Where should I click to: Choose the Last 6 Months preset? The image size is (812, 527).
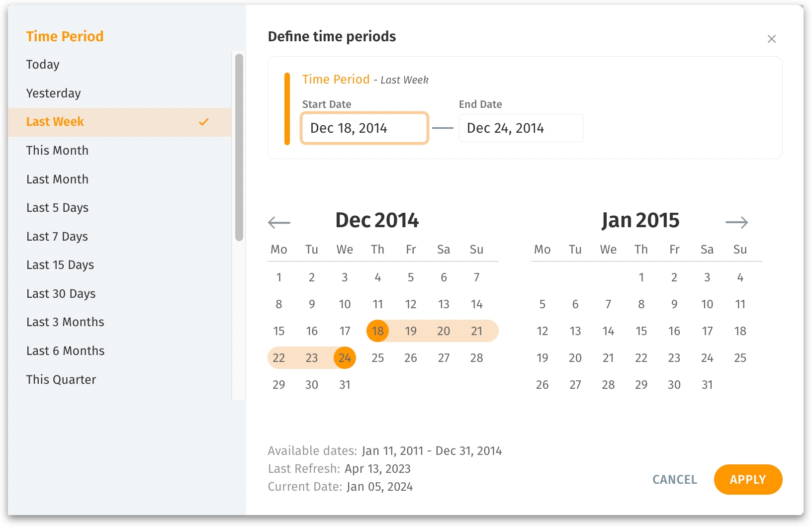click(65, 351)
